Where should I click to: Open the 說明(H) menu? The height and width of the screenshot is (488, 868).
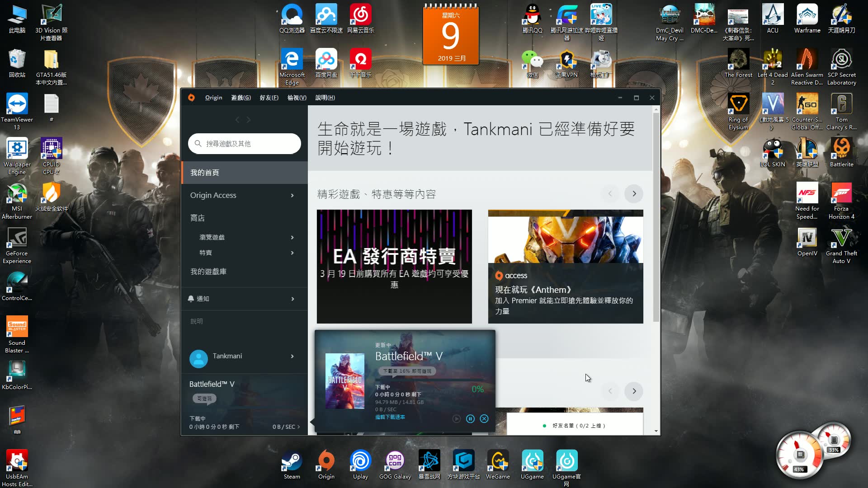pos(325,97)
